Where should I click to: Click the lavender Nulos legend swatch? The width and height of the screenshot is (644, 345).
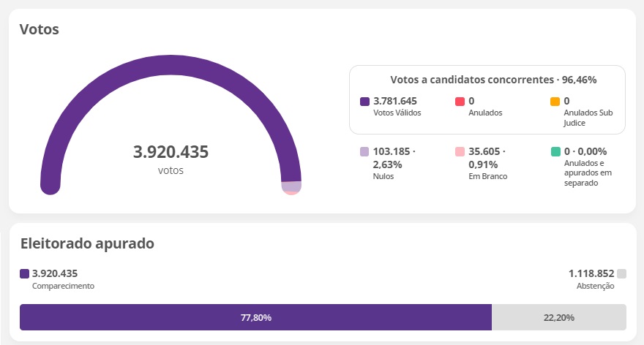point(364,152)
